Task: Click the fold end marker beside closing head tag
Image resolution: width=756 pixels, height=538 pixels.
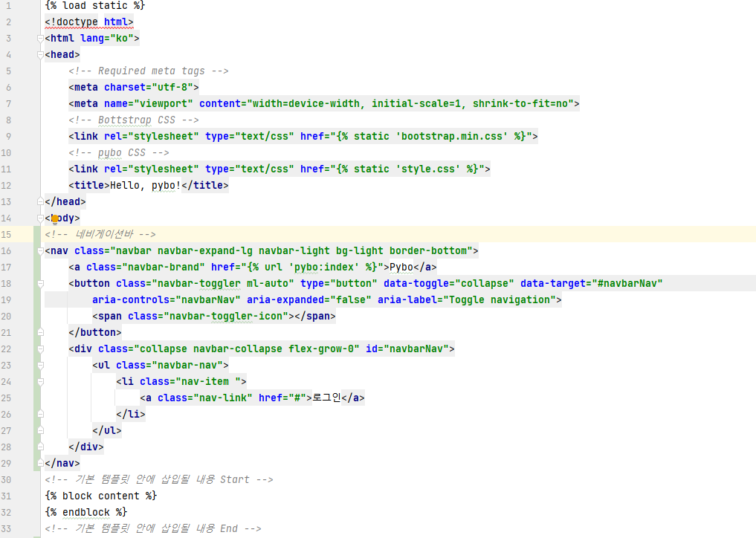Action: [x=40, y=201]
